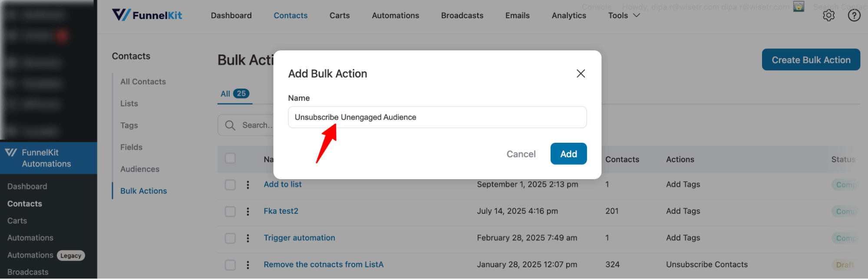Expand the Tools dropdown in top navigation
868x279 pixels.
624,15
